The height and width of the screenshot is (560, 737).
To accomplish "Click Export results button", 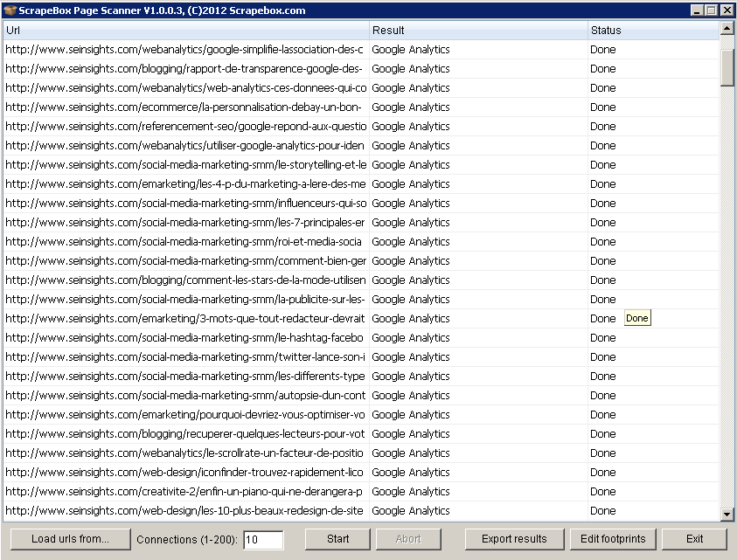I will [514, 539].
